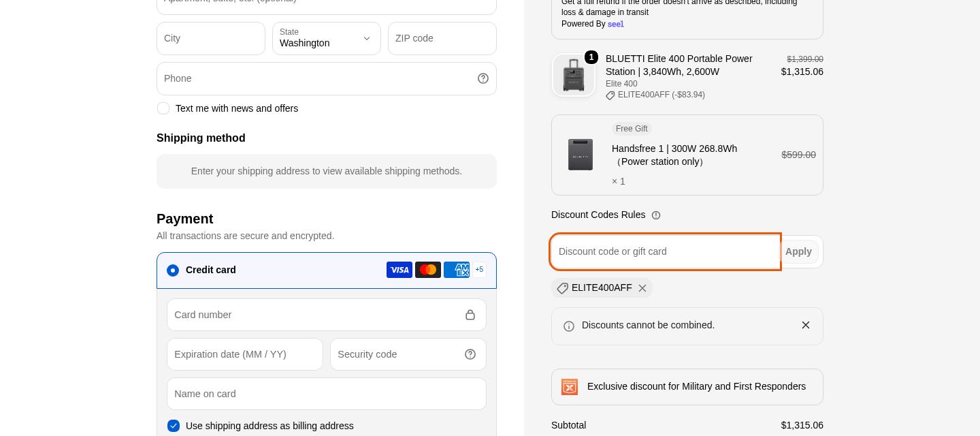The height and width of the screenshot is (436, 980).
Task: Click the Visa card logo
Action: [399, 270]
